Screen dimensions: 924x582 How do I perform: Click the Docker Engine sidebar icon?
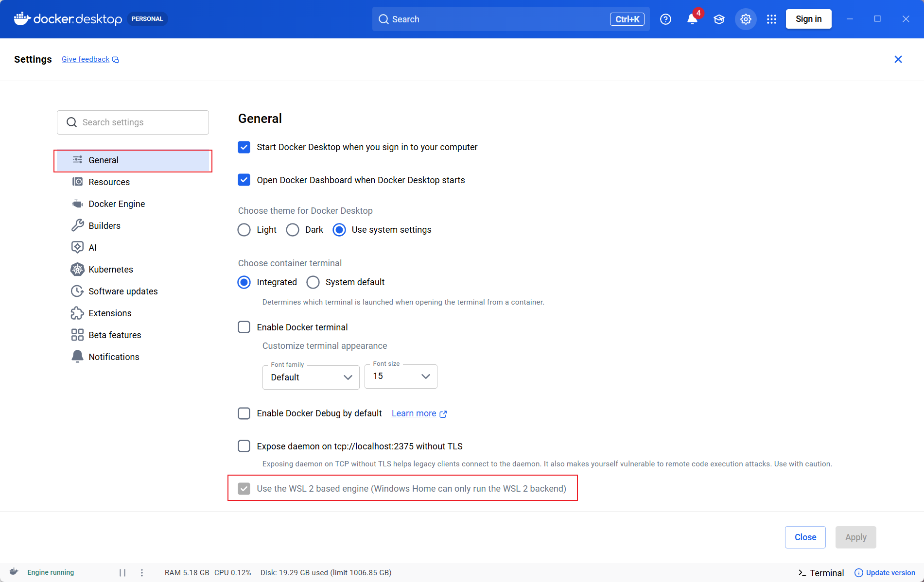pos(77,204)
